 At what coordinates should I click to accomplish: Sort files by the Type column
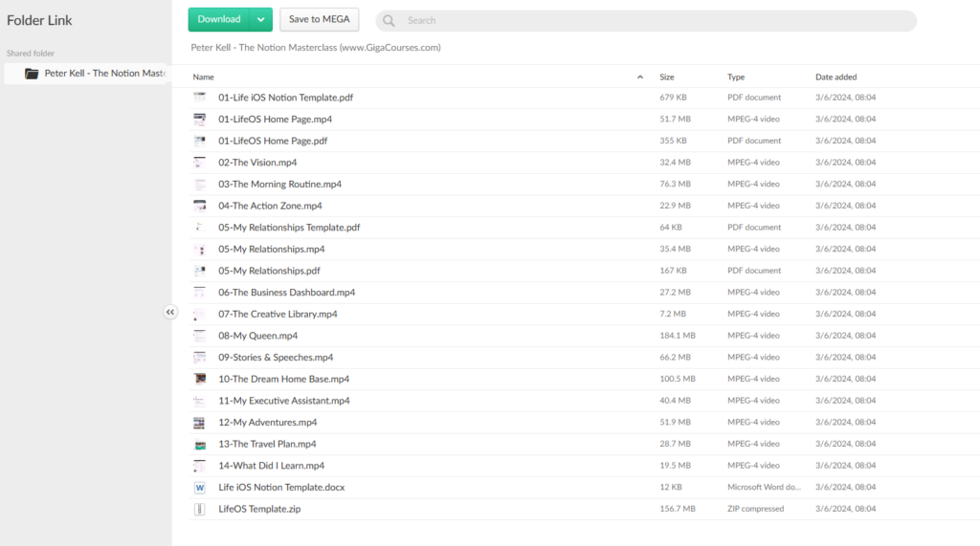click(x=736, y=76)
